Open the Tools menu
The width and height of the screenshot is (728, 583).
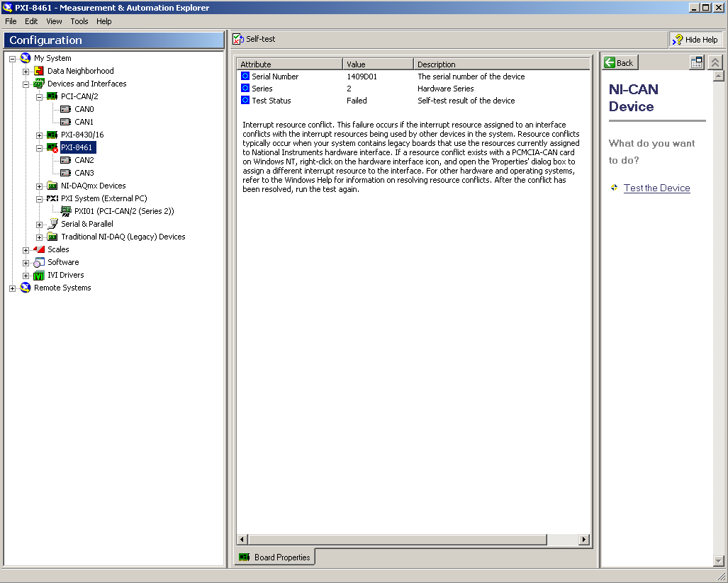79,21
